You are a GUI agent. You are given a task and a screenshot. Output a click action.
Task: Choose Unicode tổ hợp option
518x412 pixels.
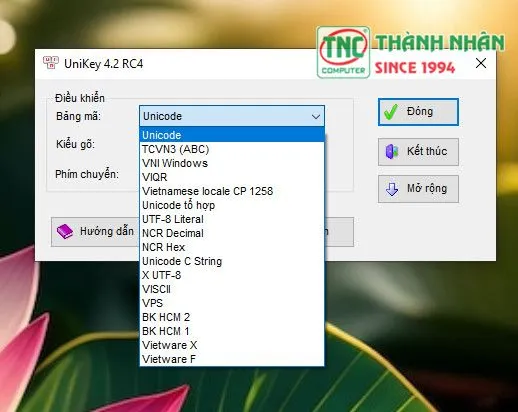[232, 205]
